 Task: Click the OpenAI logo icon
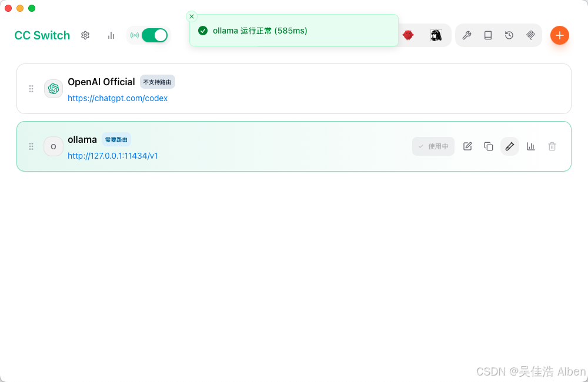[x=54, y=89]
